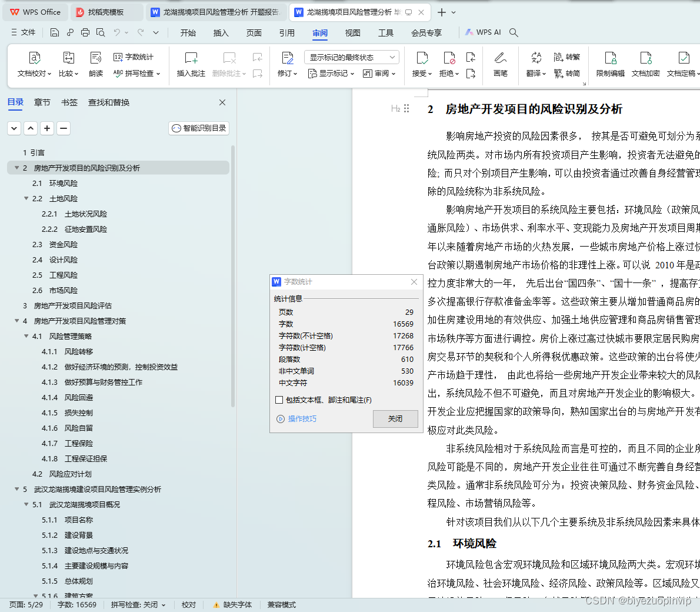Open a new tab with plus button
Image resolution: width=700 pixels, height=612 pixels.
click(442, 12)
